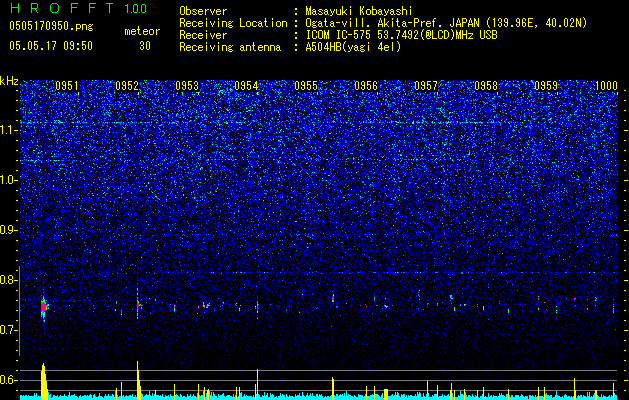Viewport: 629px width, 400px height.
Task: Select observer name Masayuki Kobayashi
Action: (x=359, y=11)
